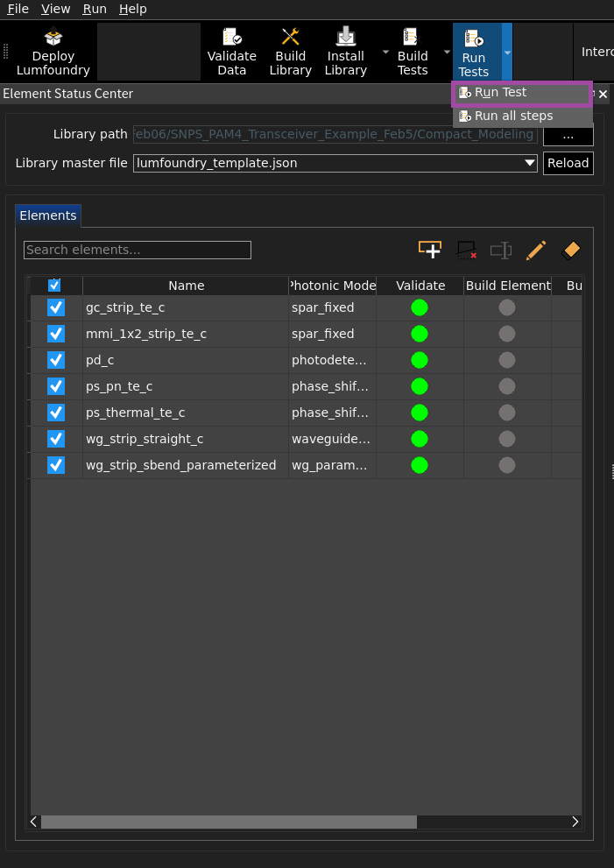Viewport: 614px width, 868px height.
Task: Click the eraser clear status icon
Action: tap(571, 251)
